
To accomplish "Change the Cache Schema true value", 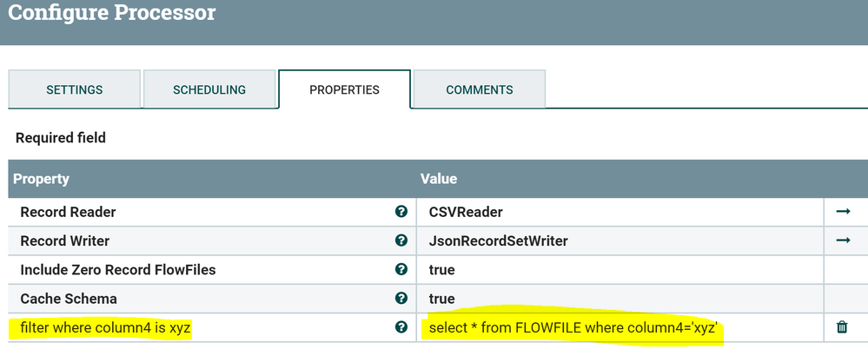I will (442, 298).
